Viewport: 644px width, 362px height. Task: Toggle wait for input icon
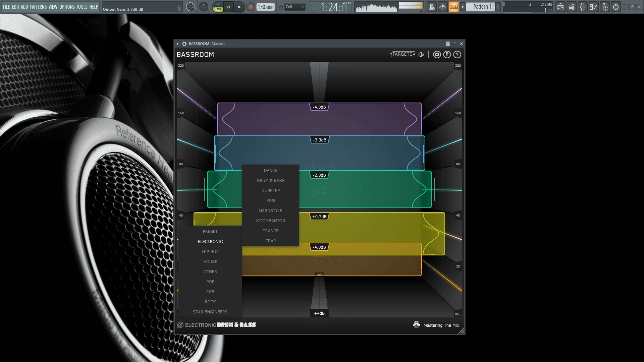[443, 7]
